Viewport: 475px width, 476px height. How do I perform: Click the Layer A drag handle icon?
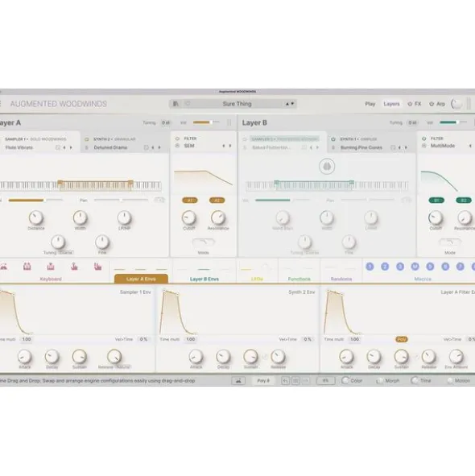[x=229, y=122]
